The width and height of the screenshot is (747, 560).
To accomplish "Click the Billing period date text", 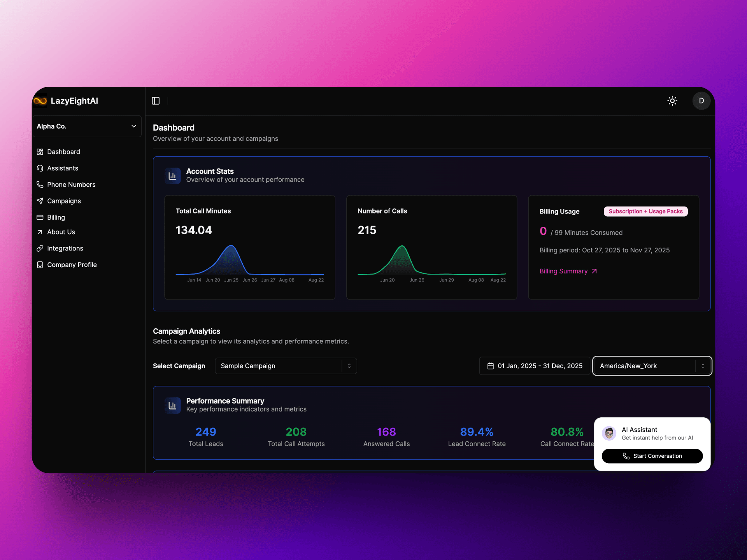I will [x=605, y=250].
